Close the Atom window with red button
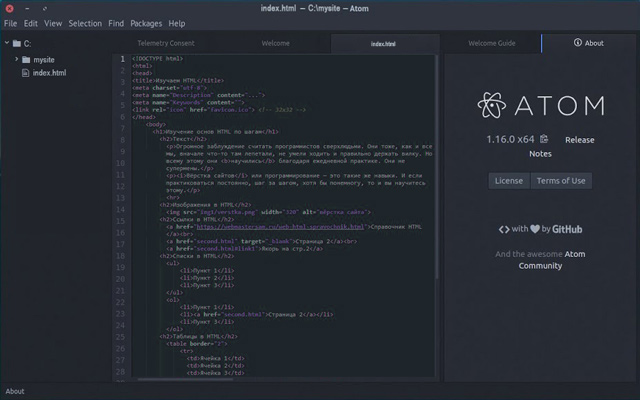The image size is (640, 400). pos(9,8)
